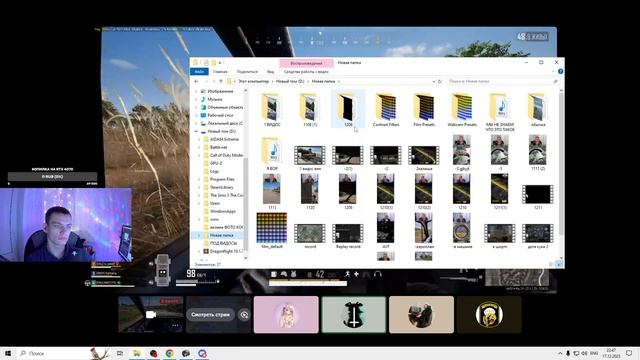Expand the Battle.net tree node
640x360 pixels.
coord(199,147)
